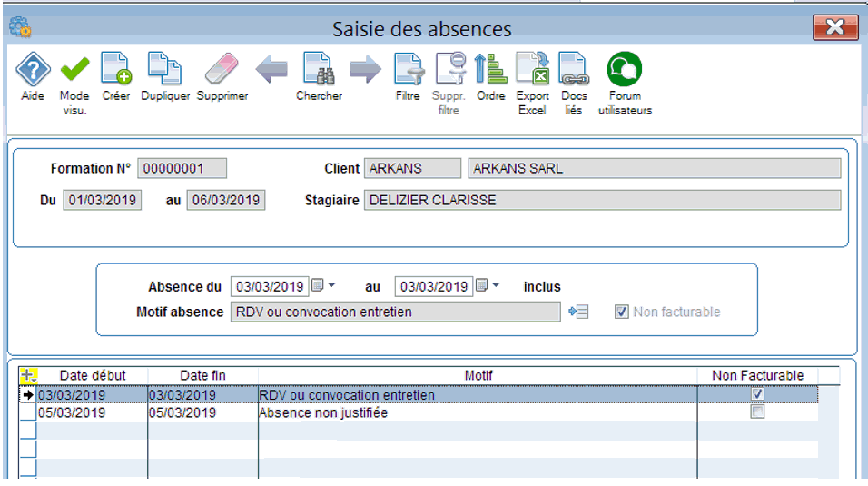Open calendar dropdown for absence end date
The width and height of the screenshot is (868, 486).
[x=488, y=286]
